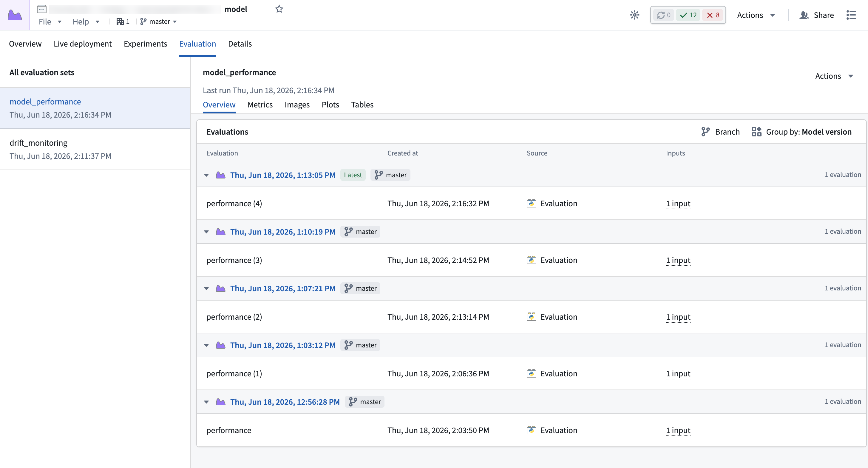Open the File menu dropdown
This screenshot has width=868, height=468.
[50, 21]
